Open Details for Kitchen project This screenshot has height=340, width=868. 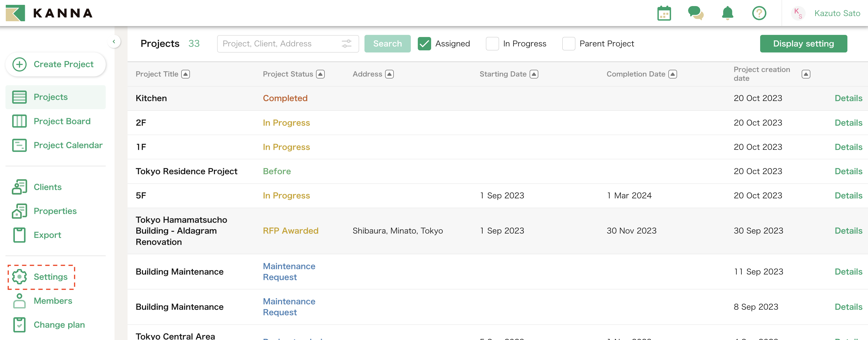coord(848,98)
